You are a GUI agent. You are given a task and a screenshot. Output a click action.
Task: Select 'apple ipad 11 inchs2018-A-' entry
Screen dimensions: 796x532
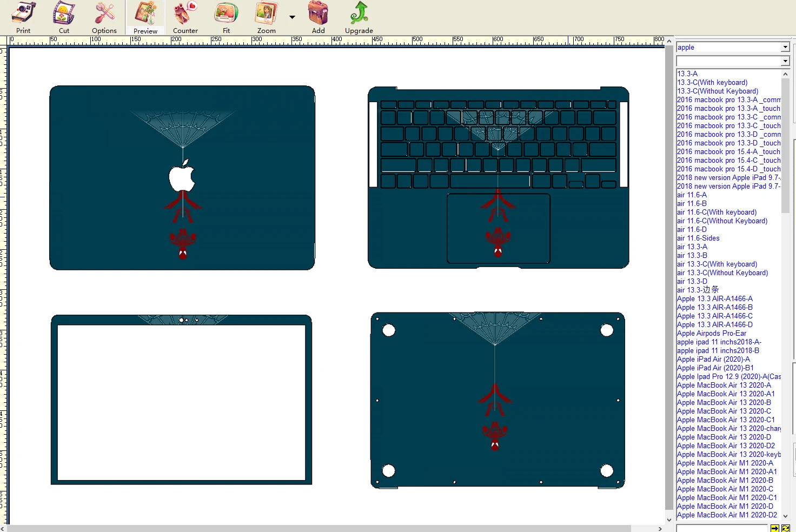pos(719,342)
